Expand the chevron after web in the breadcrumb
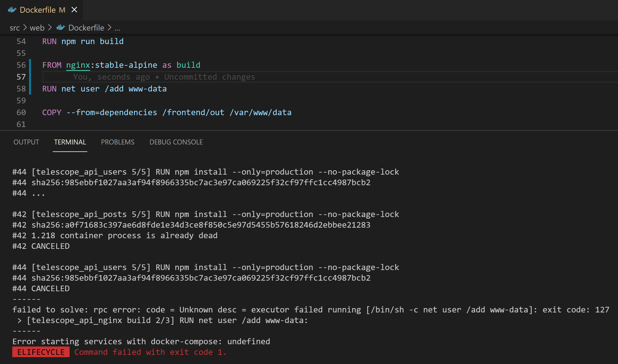 50,27
